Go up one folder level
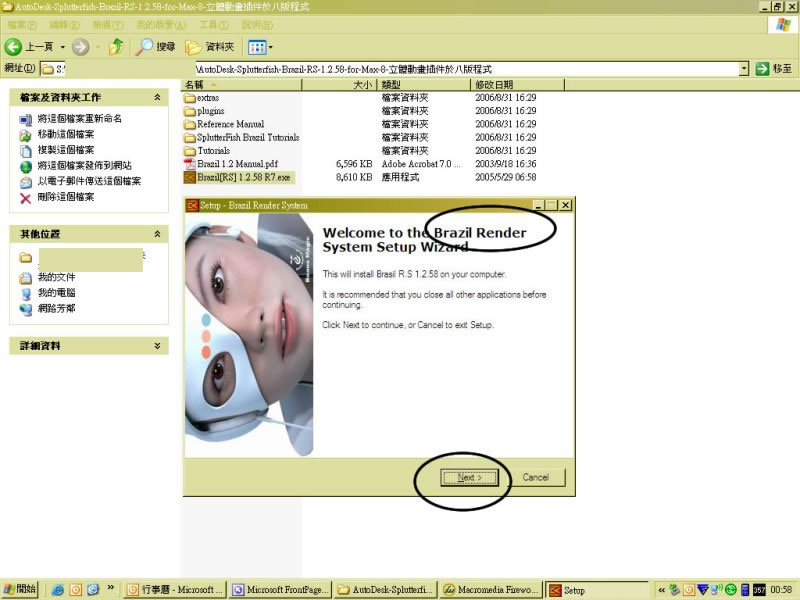 pos(117,47)
